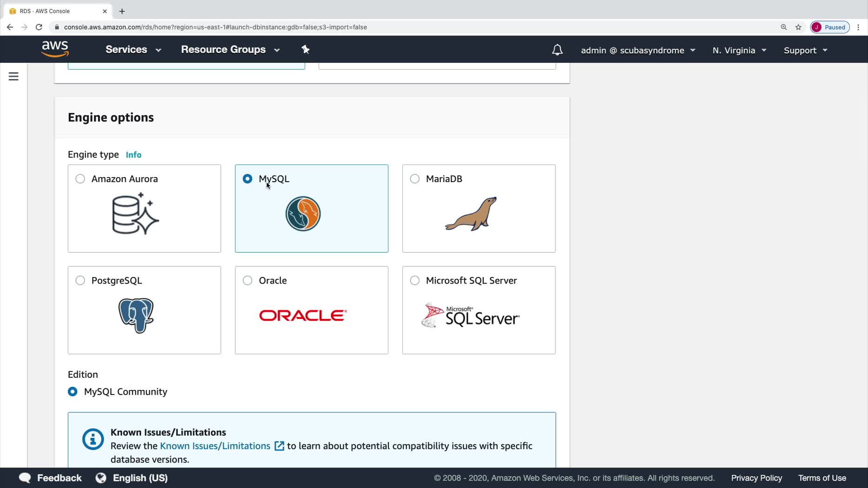Go back with the browser back arrow
The height and width of the screenshot is (488, 868).
pyautogui.click(x=10, y=27)
